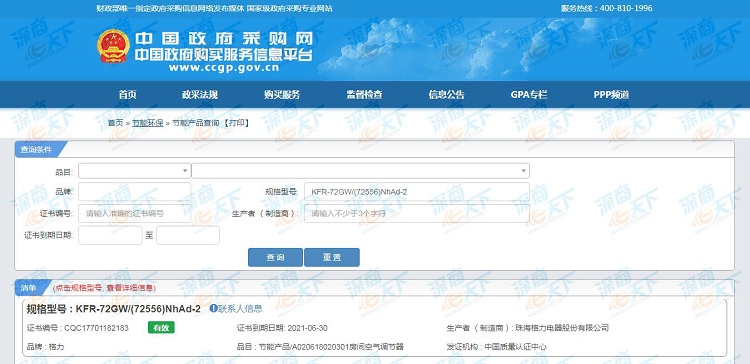This screenshot has width=750, height=364.
Task: Click the national emblem logo
Action: click(113, 46)
